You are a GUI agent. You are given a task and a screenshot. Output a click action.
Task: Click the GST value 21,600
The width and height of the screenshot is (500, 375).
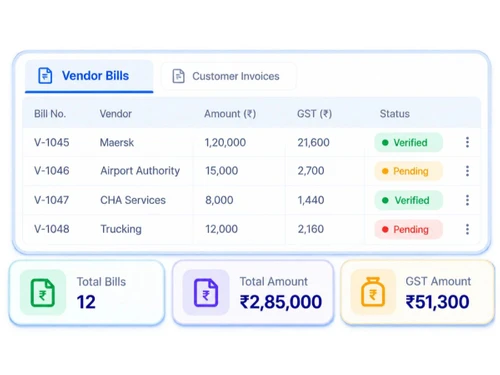click(x=313, y=143)
